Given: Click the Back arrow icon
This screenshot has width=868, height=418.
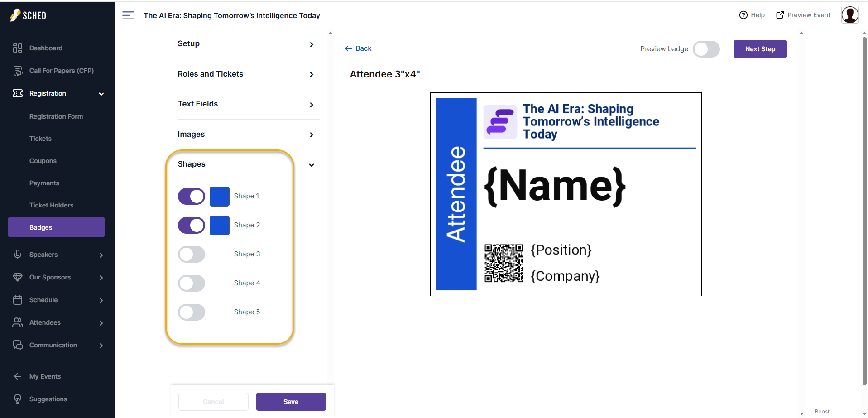Looking at the screenshot, I should 348,48.
